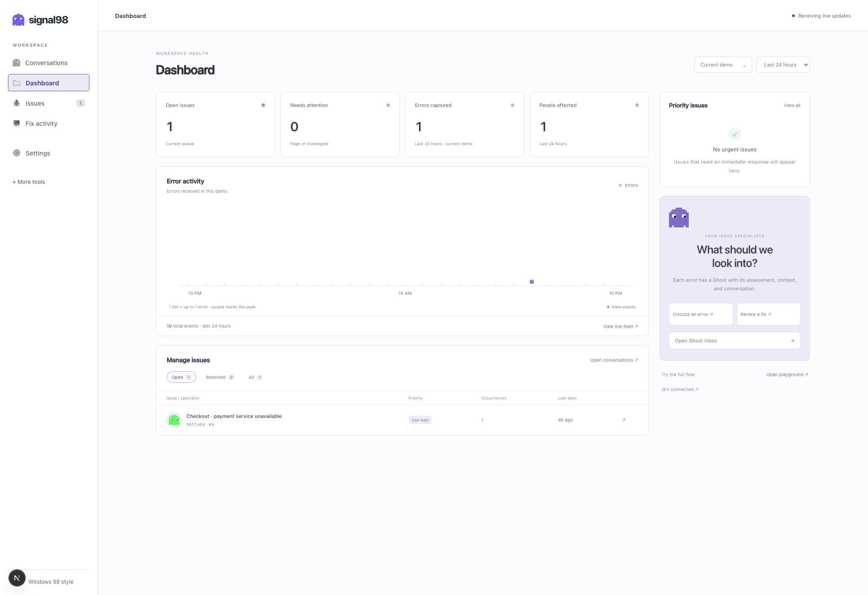Open Fix activity in the sidebar
Screen dimensions: 868x595
click(x=49, y=124)
